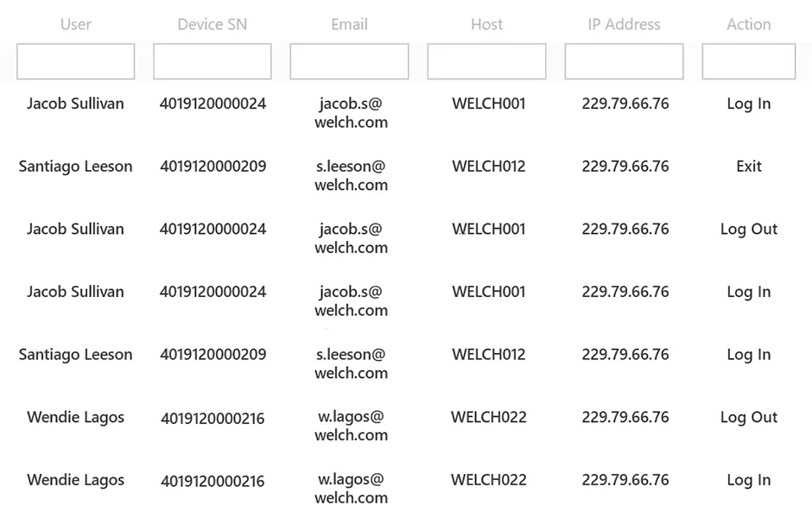Click the IP Address column header
Viewport: 812px width, 518px height.
pos(625,24)
